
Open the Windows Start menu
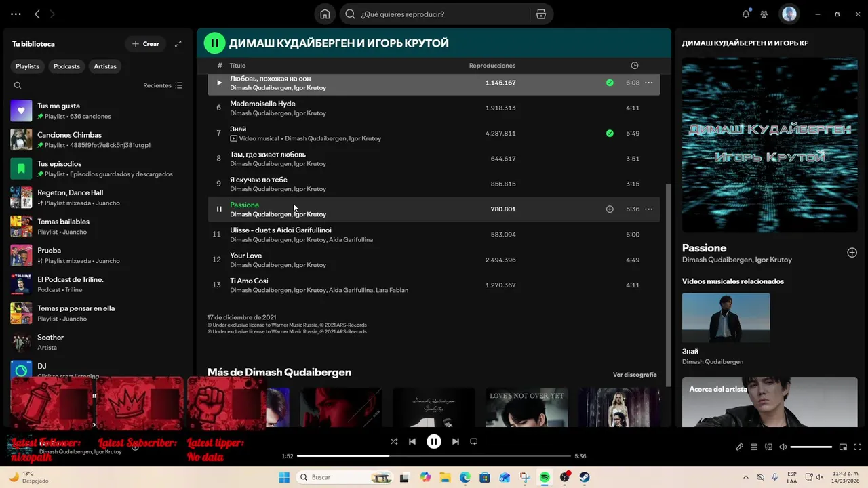click(283, 477)
